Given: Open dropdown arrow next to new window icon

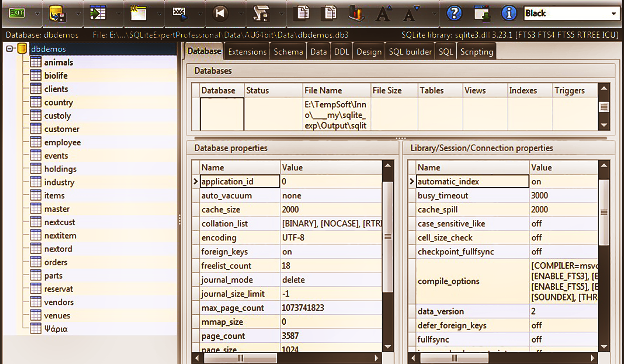Looking at the screenshot, I should tap(159, 14).
